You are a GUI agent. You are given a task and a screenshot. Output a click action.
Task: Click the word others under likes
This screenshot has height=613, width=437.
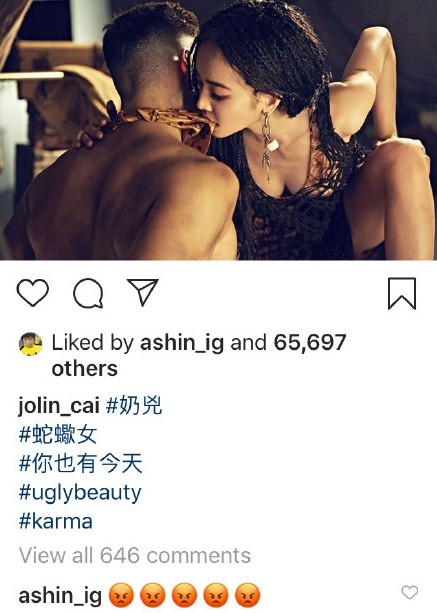pyautogui.click(x=84, y=369)
